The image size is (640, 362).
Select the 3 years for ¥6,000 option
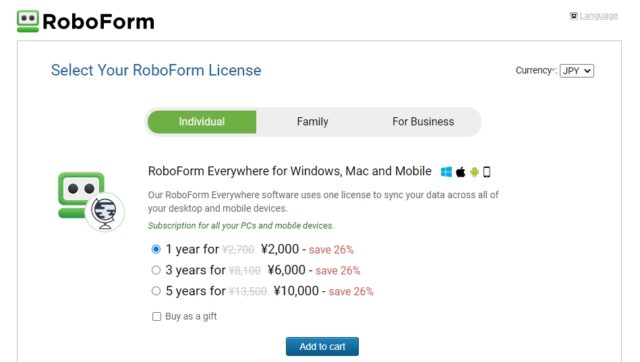156,270
